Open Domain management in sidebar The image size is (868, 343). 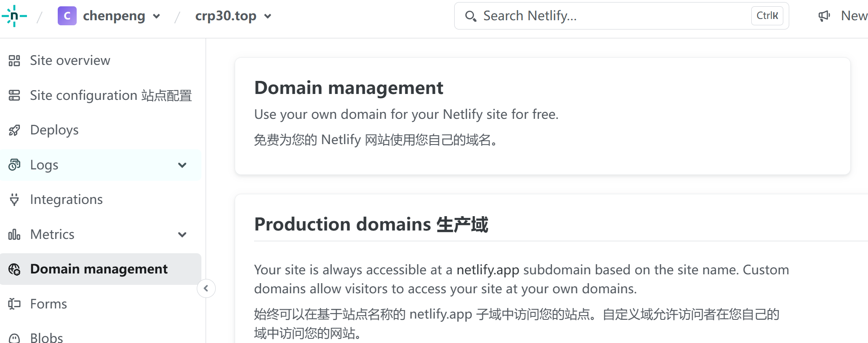point(99,269)
